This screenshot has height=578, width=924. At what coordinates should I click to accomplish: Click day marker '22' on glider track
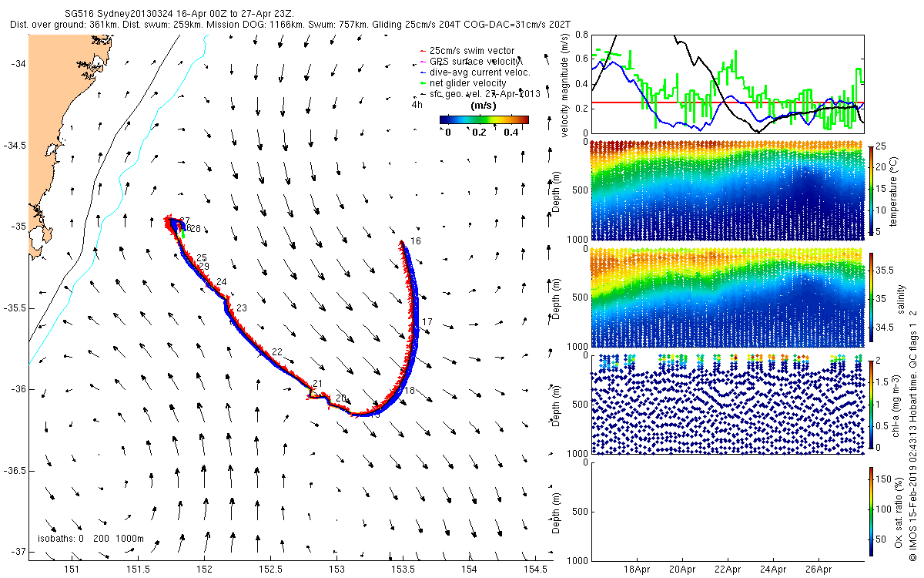pos(277,351)
